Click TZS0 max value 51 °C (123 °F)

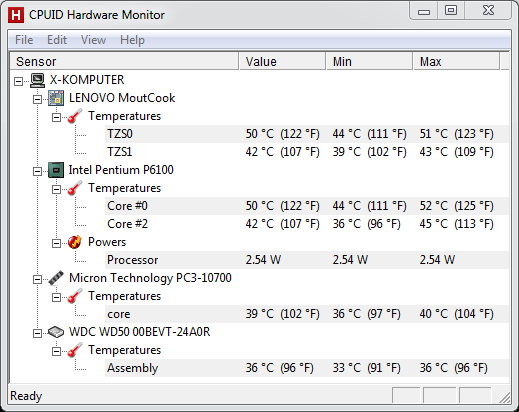457,134
